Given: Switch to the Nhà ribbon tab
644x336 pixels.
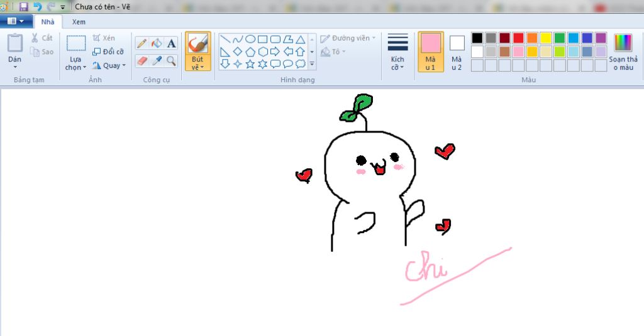Looking at the screenshot, I should click(x=48, y=22).
